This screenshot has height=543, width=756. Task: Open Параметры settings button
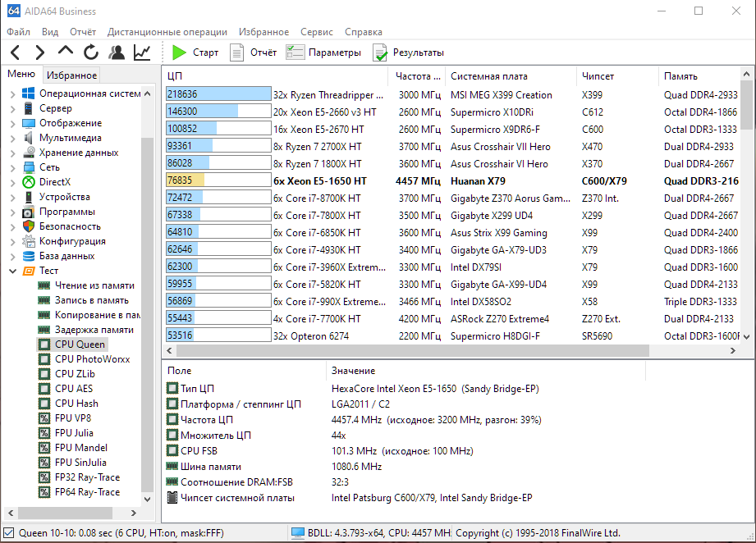tap(323, 52)
